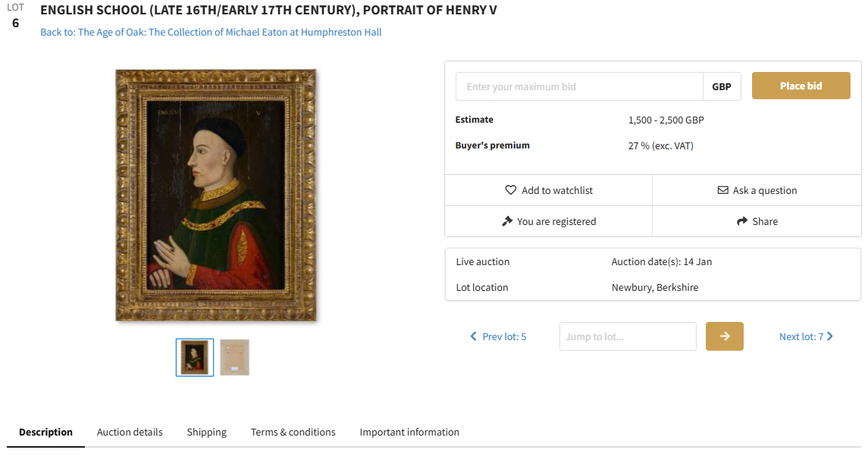Screen dimensions: 868x456
Task: Enlarge the main Henry V portrait image
Action: click(216, 195)
